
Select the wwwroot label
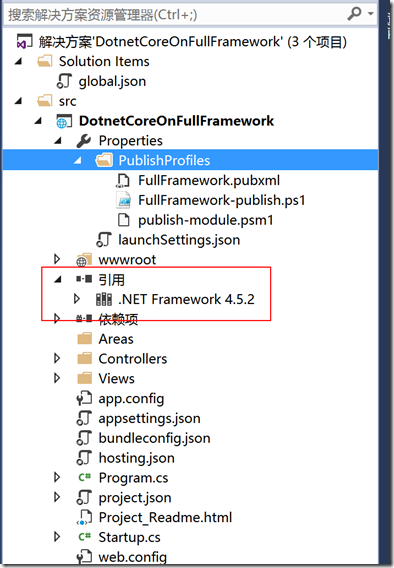click(x=127, y=259)
